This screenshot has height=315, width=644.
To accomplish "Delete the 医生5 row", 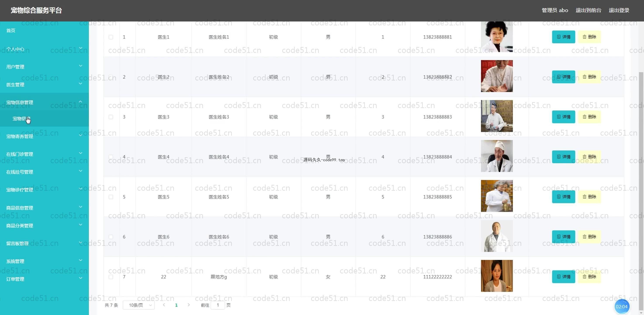I will click(x=589, y=197).
